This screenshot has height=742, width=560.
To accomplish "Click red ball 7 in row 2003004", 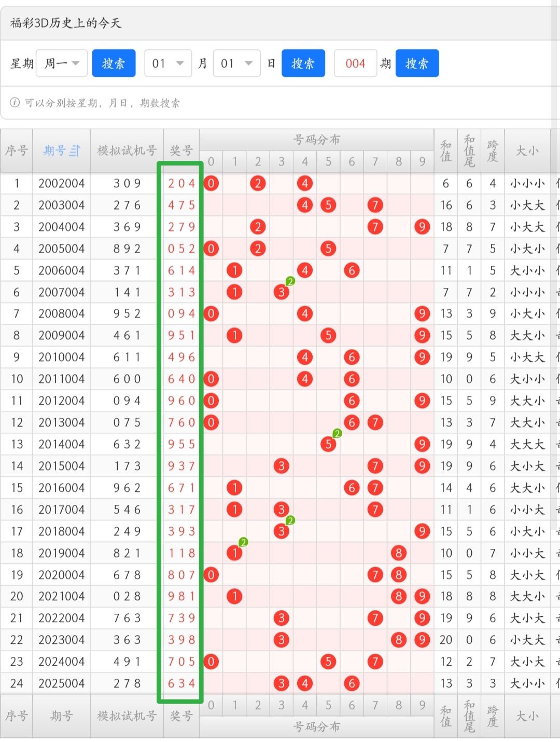I will (x=375, y=205).
